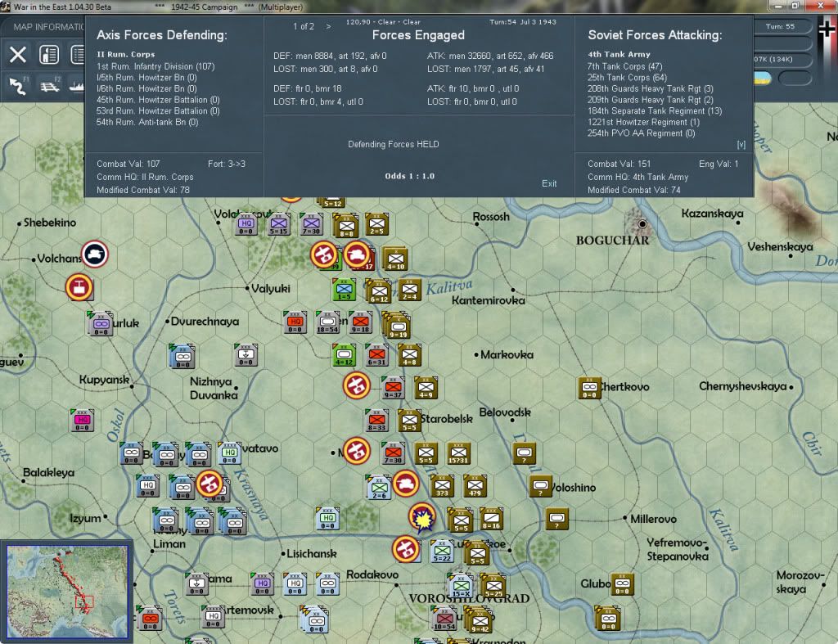Open the yellow explosion battle marker
The image size is (838, 644).
422,517
